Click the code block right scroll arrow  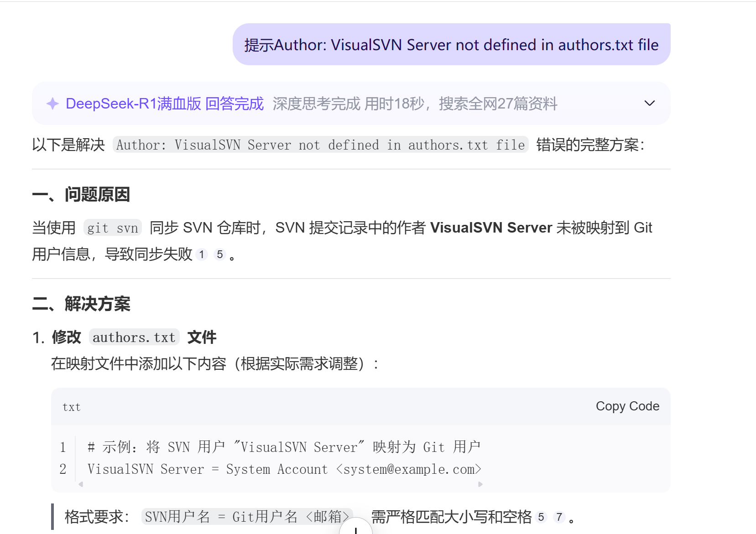click(x=480, y=484)
